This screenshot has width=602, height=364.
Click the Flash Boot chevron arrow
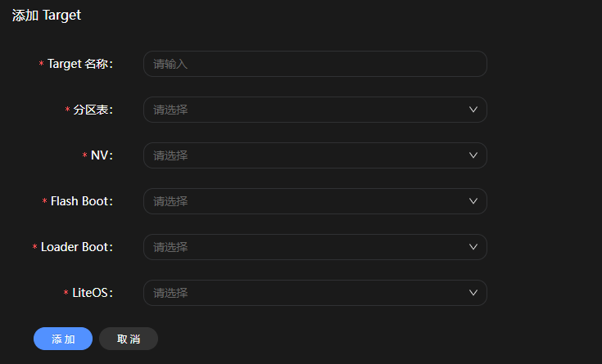(x=473, y=201)
